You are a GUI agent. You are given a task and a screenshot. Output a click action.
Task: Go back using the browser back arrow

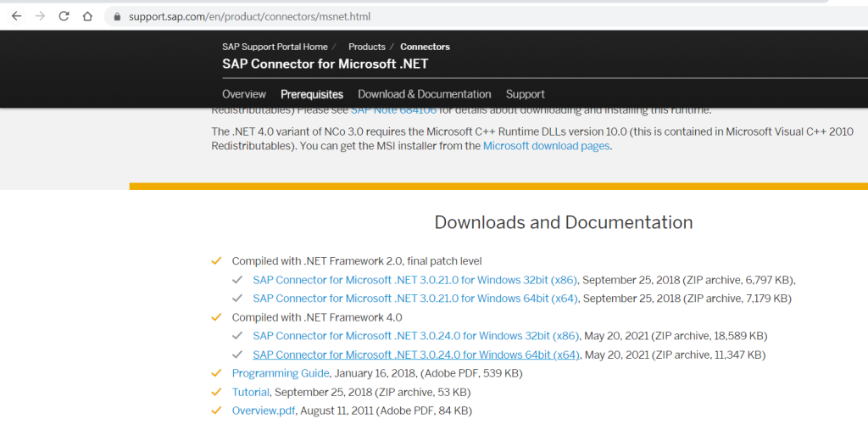(x=17, y=16)
